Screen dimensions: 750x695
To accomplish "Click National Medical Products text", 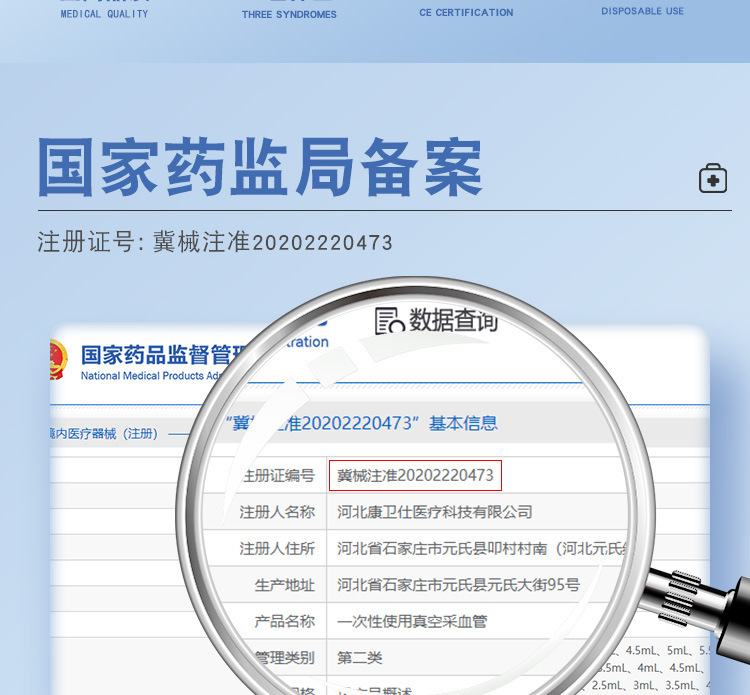I will (x=143, y=376).
